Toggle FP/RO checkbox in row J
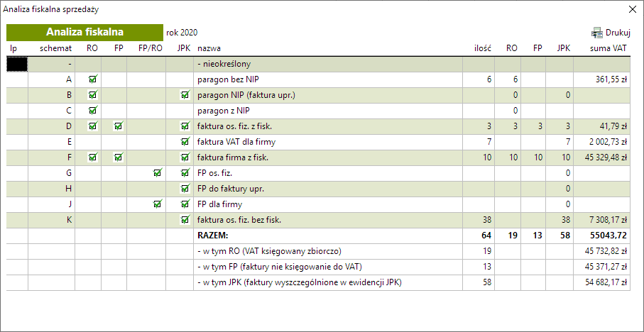 (x=157, y=204)
